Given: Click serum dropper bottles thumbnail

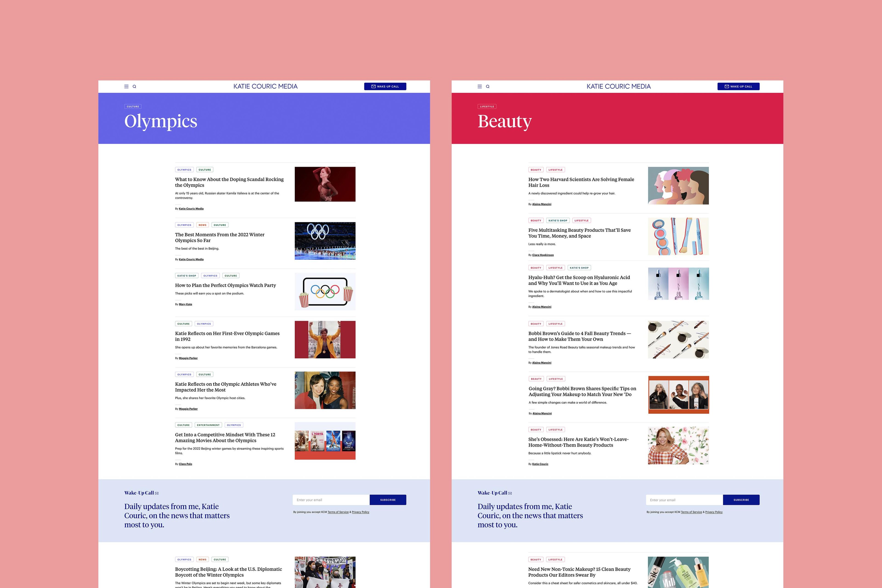Looking at the screenshot, I should (x=678, y=283).
